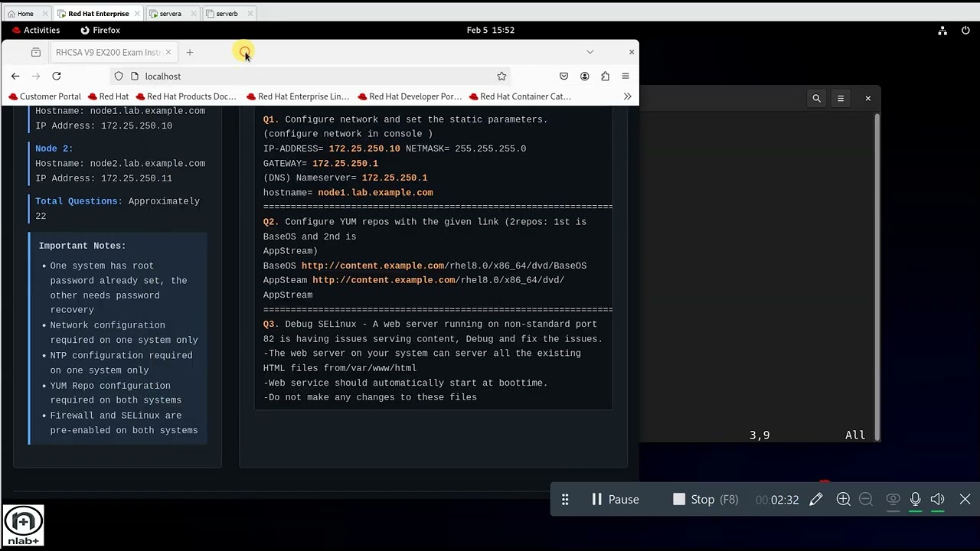
Task: Bookmark this page with the star icon
Action: tap(501, 76)
